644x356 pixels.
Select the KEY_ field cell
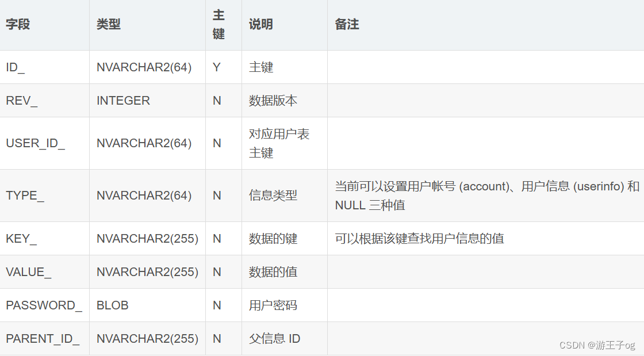[x=19, y=238]
